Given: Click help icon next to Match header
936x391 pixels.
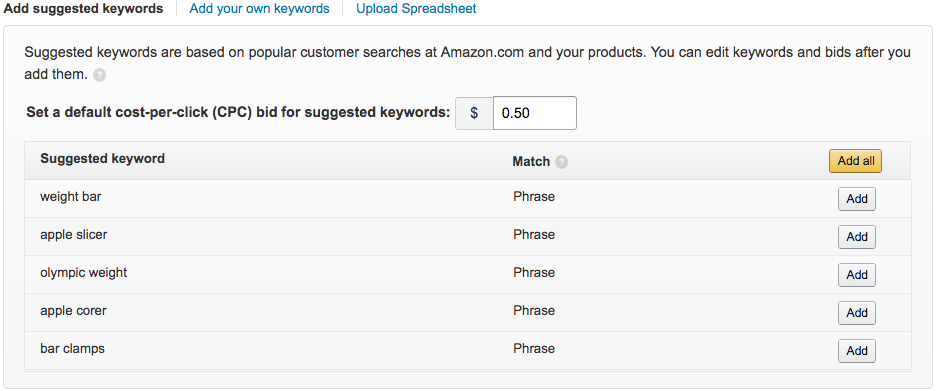Looking at the screenshot, I should [561, 162].
